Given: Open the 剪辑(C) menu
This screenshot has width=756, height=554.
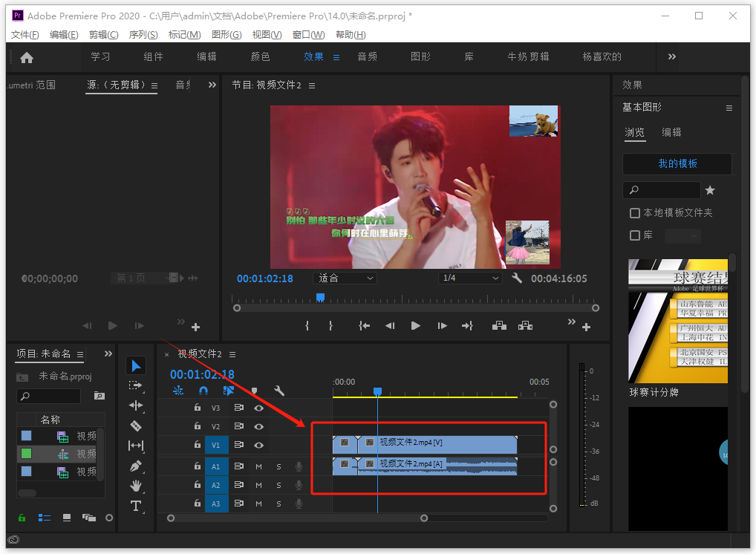Looking at the screenshot, I should coord(103,35).
